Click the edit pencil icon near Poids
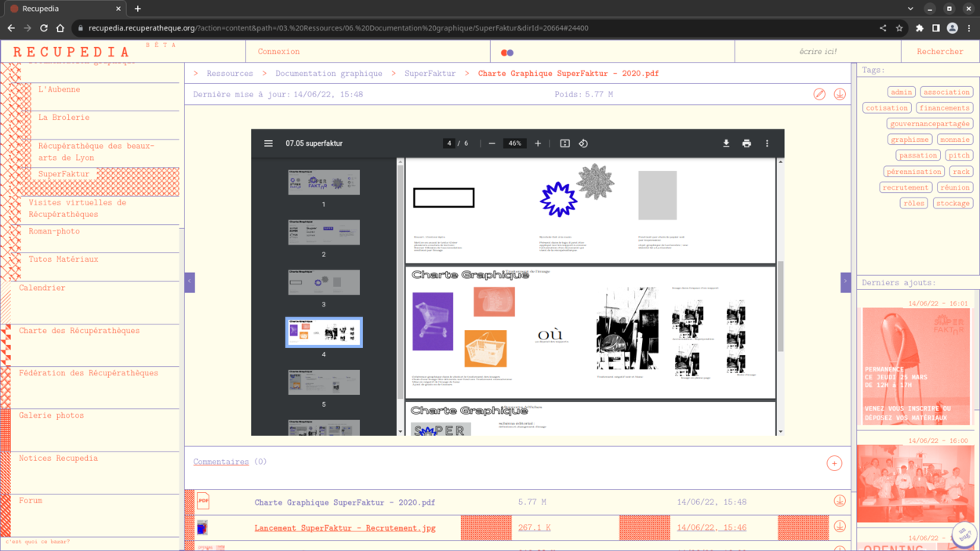Image resolution: width=980 pixels, height=551 pixels. pyautogui.click(x=819, y=94)
